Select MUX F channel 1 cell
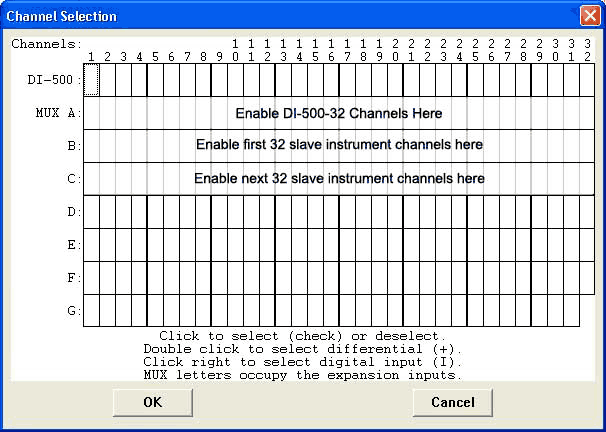The width and height of the screenshot is (606, 432). pos(92,278)
